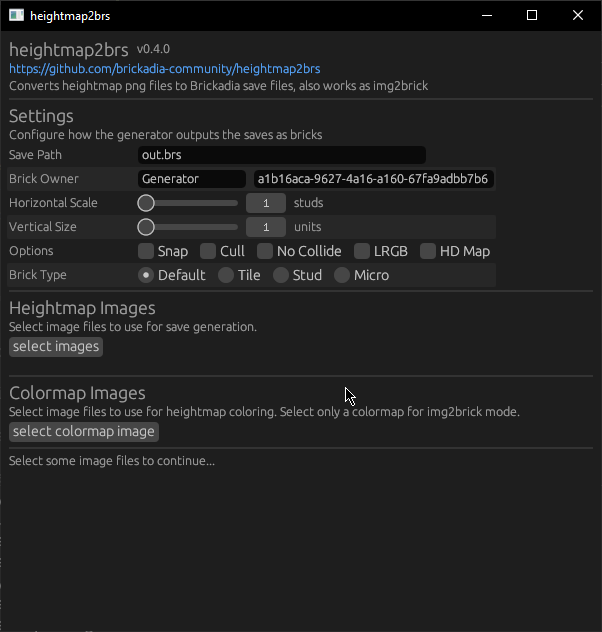Click the Brick Type label
This screenshot has height=632, width=602.
38,275
